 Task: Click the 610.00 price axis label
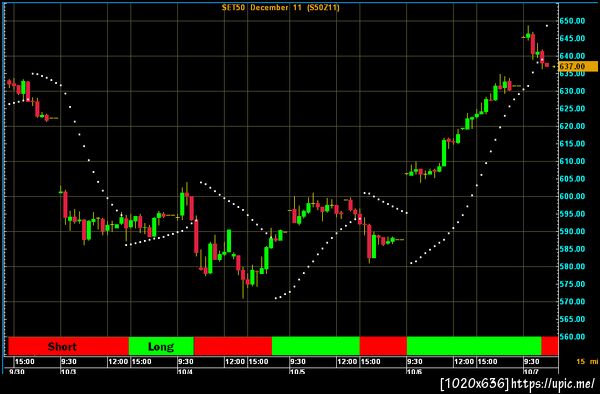(x=572, y=161)
